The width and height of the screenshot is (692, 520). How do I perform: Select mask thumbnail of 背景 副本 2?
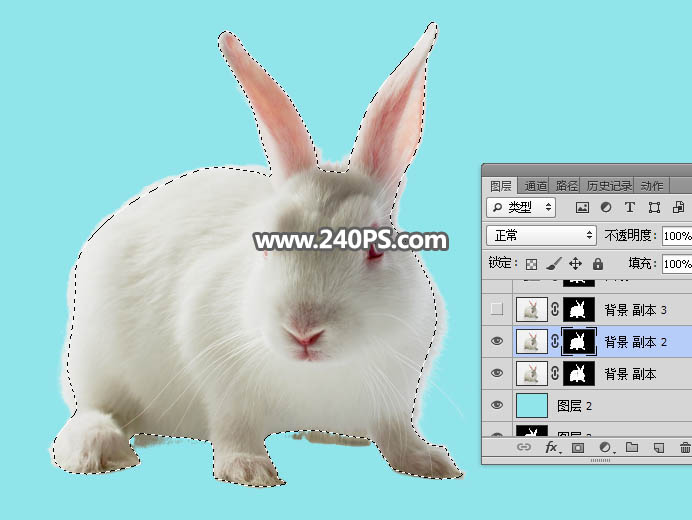point(579,341)
